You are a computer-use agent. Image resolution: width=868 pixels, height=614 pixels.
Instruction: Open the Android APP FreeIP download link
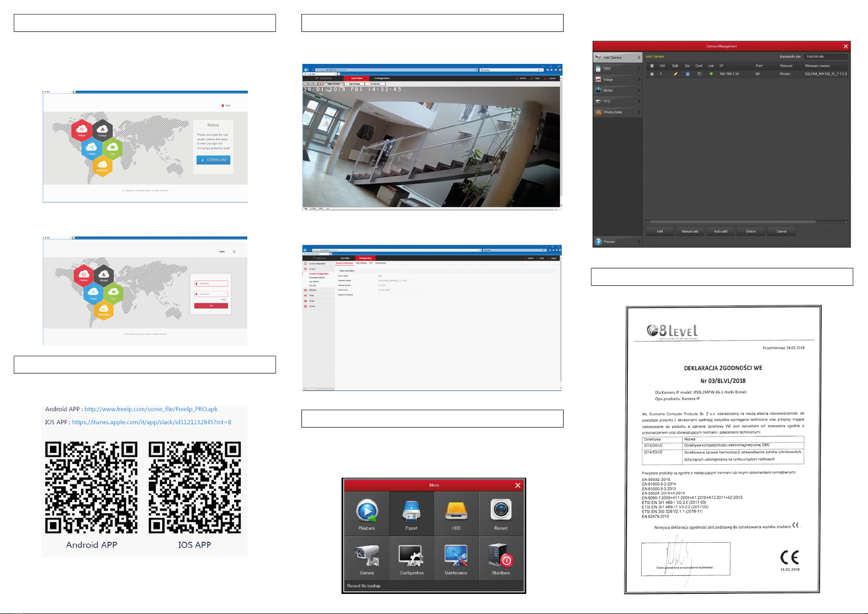pyautogui.click(x=151, y=410)
